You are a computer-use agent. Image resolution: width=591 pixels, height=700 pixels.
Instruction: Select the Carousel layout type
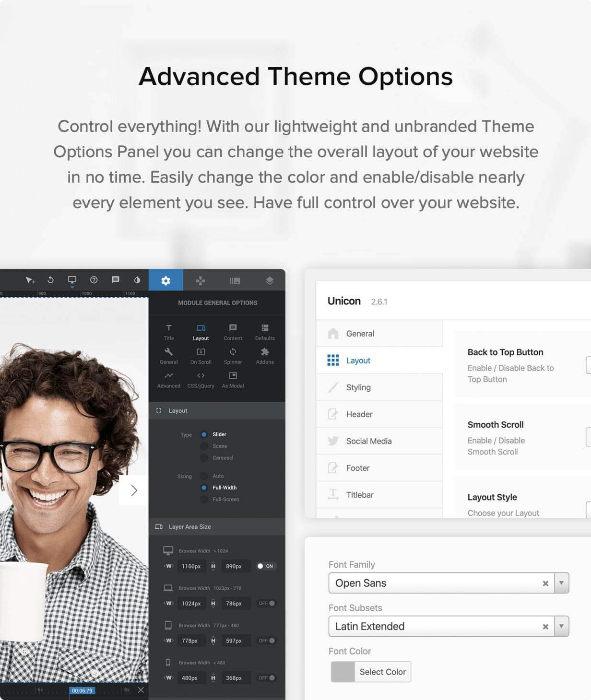(x=204, y=458)
